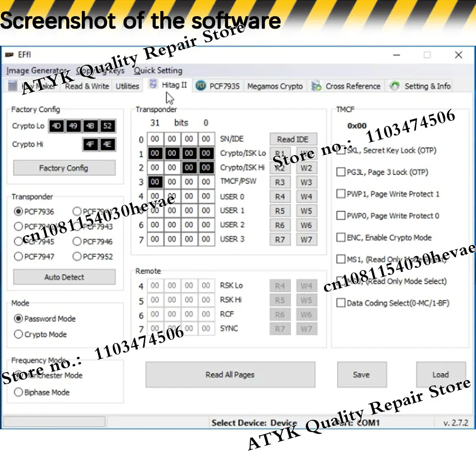This screenshot has height=476, width=476.
Task: Enable PG3L, Page 3 Lock (OTP)
Action: [x=341, y=172]
